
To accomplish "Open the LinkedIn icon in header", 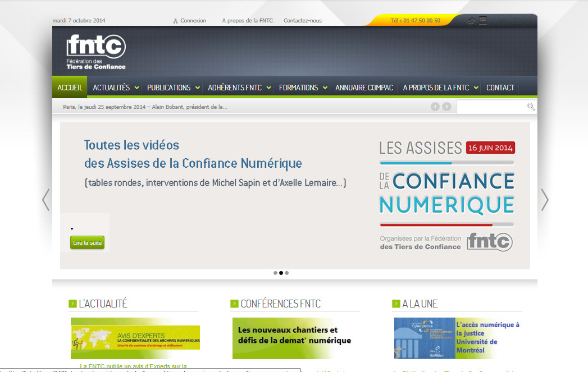I will [x=483, y=20].
